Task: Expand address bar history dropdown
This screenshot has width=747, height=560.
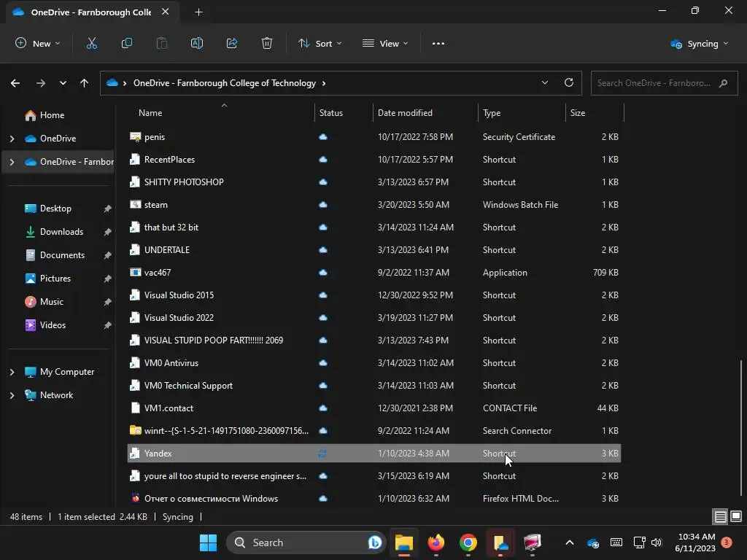Action: [544, 82]
